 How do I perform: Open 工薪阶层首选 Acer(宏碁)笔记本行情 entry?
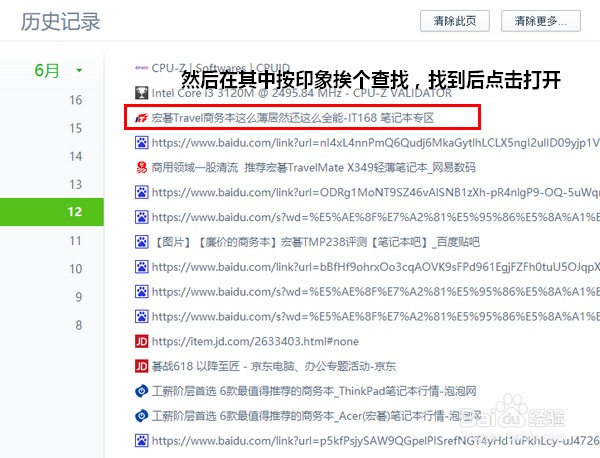tap(316, 416)
